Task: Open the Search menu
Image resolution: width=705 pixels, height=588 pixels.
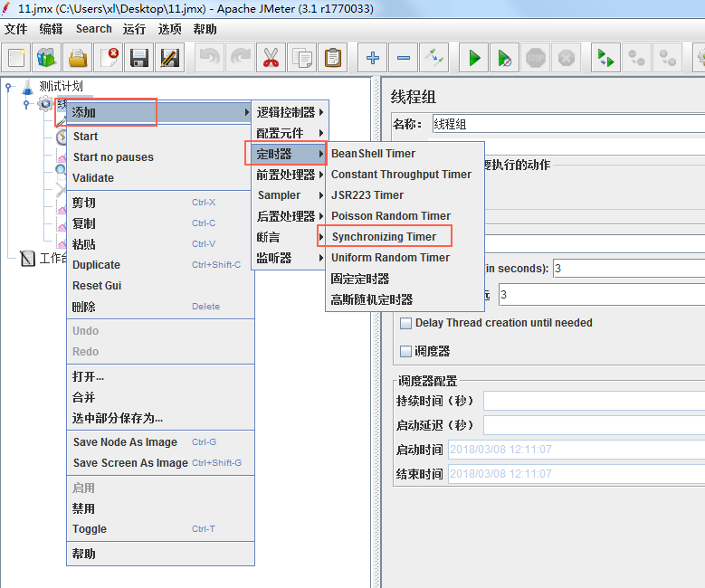Action: tap(93, 29)
